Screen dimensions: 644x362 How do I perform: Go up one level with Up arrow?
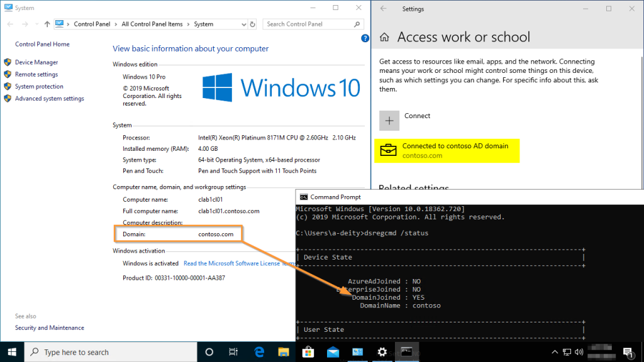pos(47,25)
